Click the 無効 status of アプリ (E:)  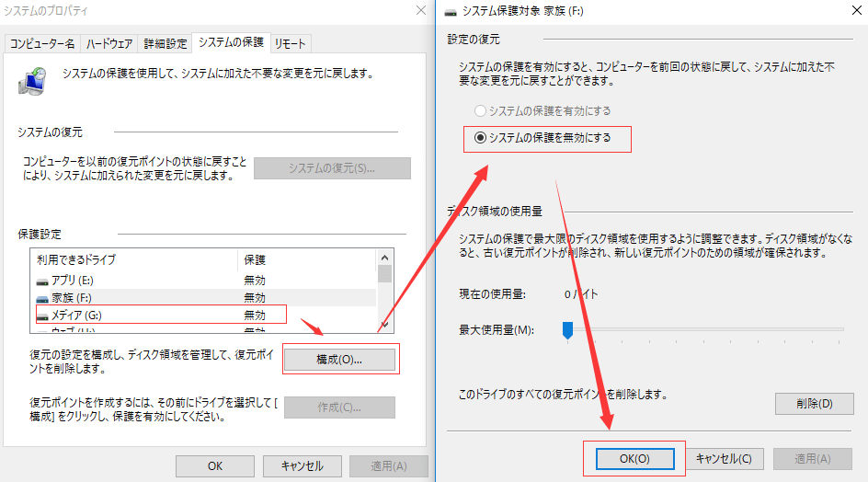click(x=255, y=281)
